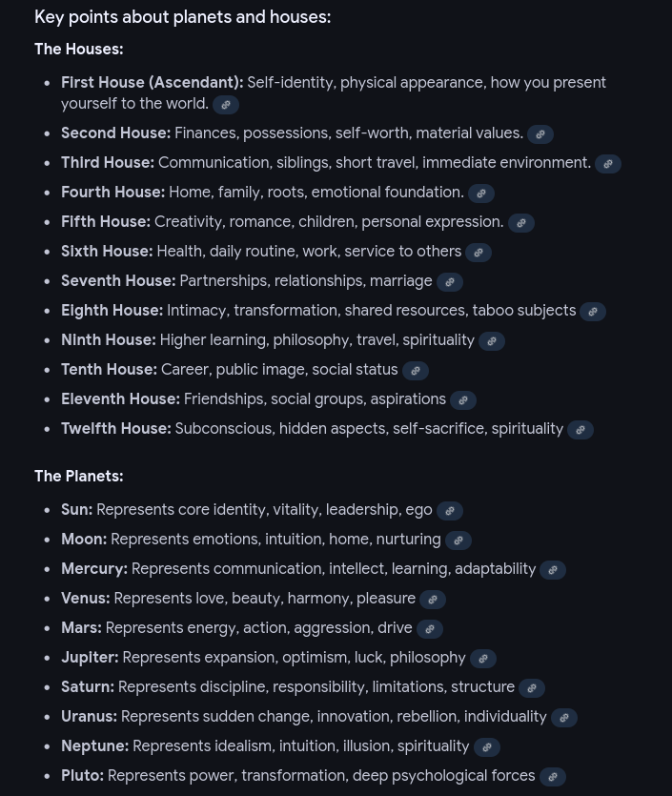Screen dimensions: 672x796
Task: Open the Jupiter source link icon
Action: click(x=483, y=659)
